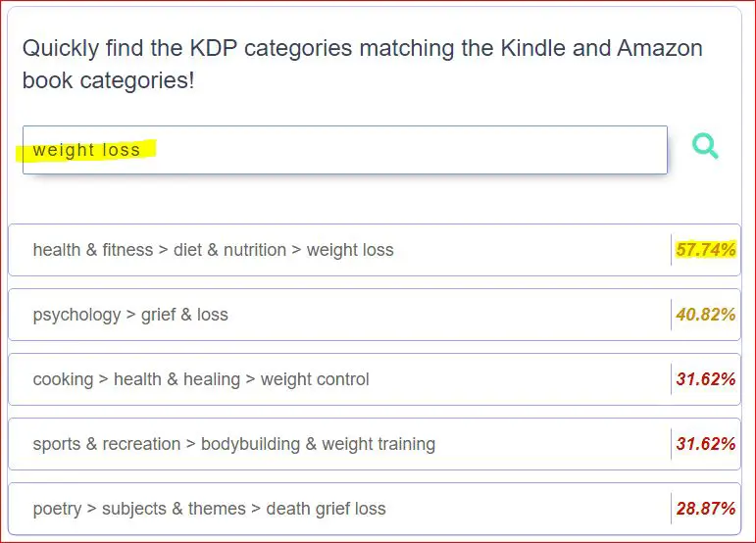Click 'bodybuilding & weight training' text
This screenshot has width=756, height=543.
pyautogui.click(x=318, y=444)
